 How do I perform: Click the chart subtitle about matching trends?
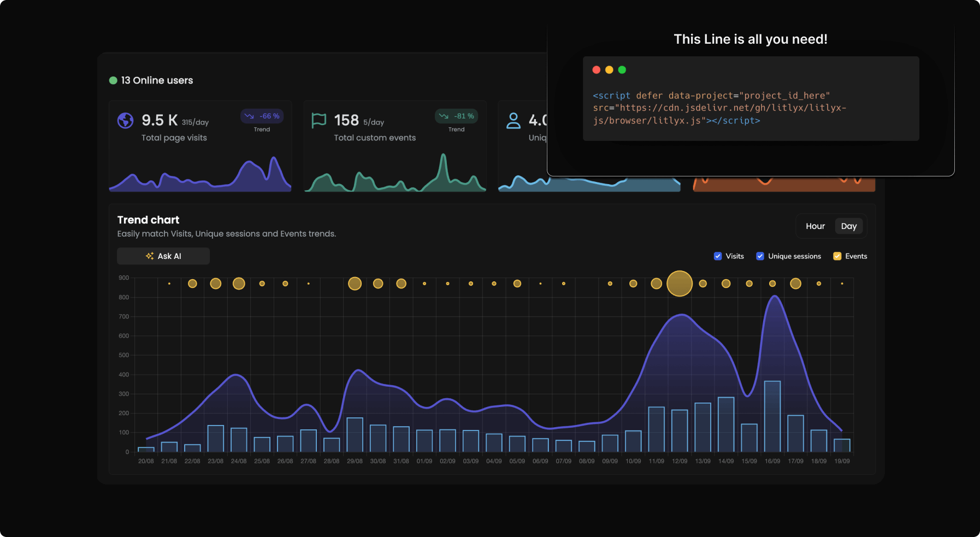(227, 234)
